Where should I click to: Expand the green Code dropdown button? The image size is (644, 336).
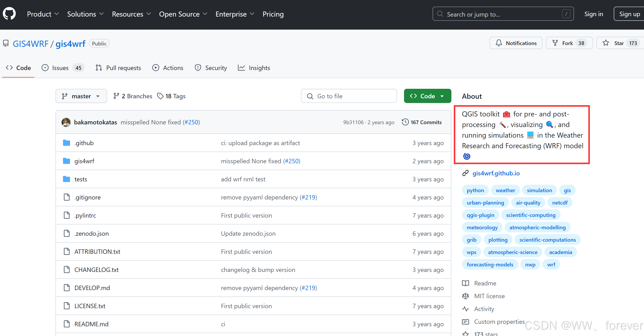(427, 96)
